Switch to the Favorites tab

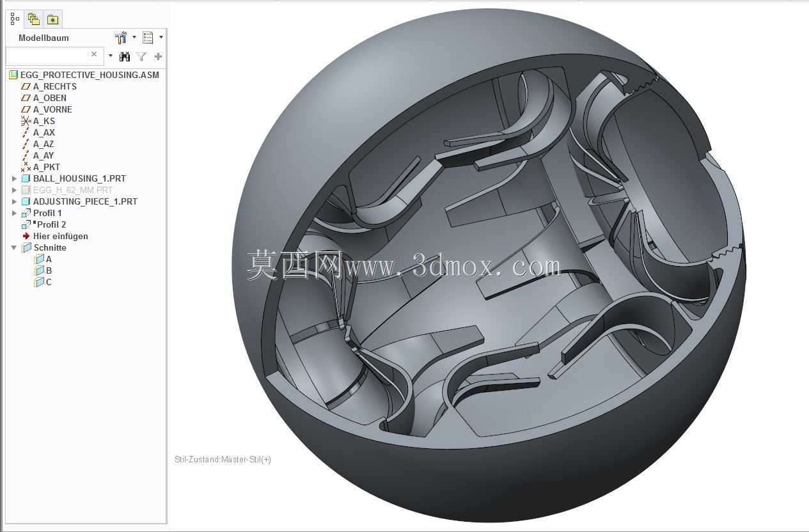tap(52, 20)
